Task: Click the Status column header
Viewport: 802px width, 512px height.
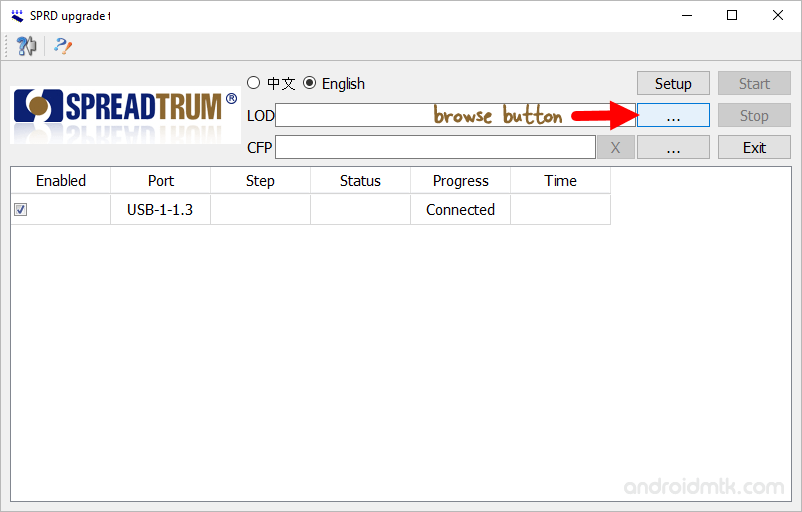Action: (360, 181)
